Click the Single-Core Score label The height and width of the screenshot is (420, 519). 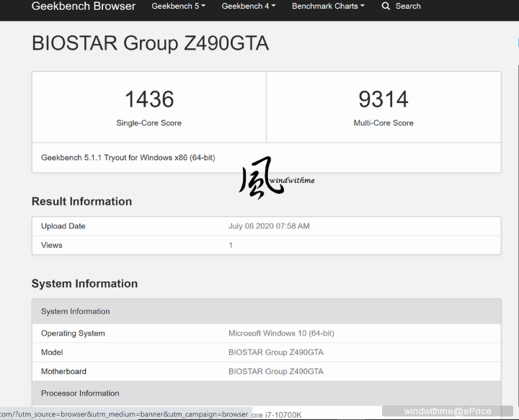tap(149, 123)
